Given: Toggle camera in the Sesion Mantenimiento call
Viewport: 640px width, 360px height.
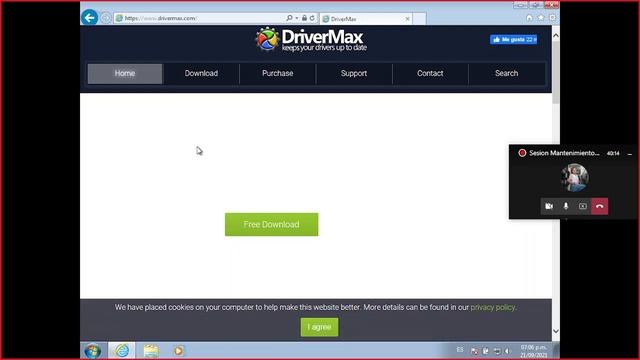Looking at the screenshot, I should point(549,206).
